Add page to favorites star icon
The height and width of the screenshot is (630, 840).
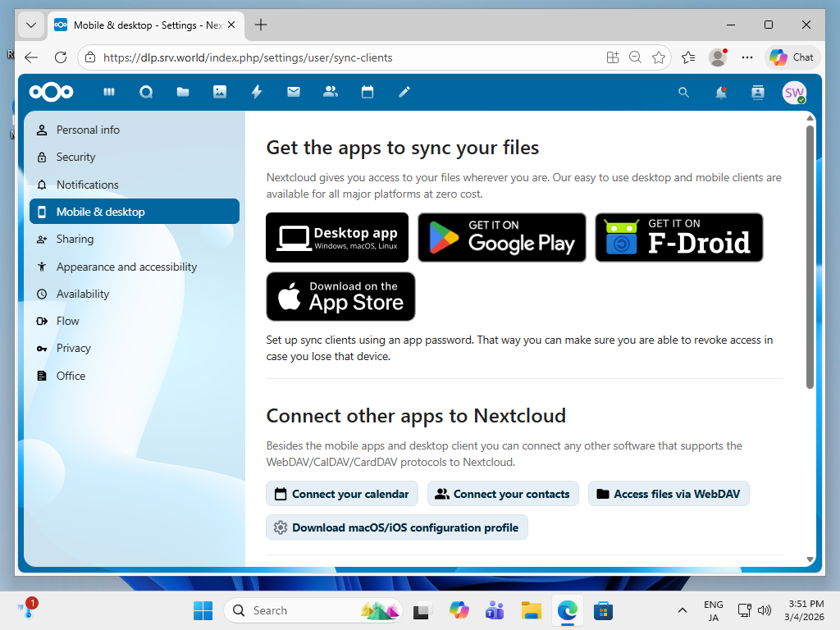tap(659, 57)
